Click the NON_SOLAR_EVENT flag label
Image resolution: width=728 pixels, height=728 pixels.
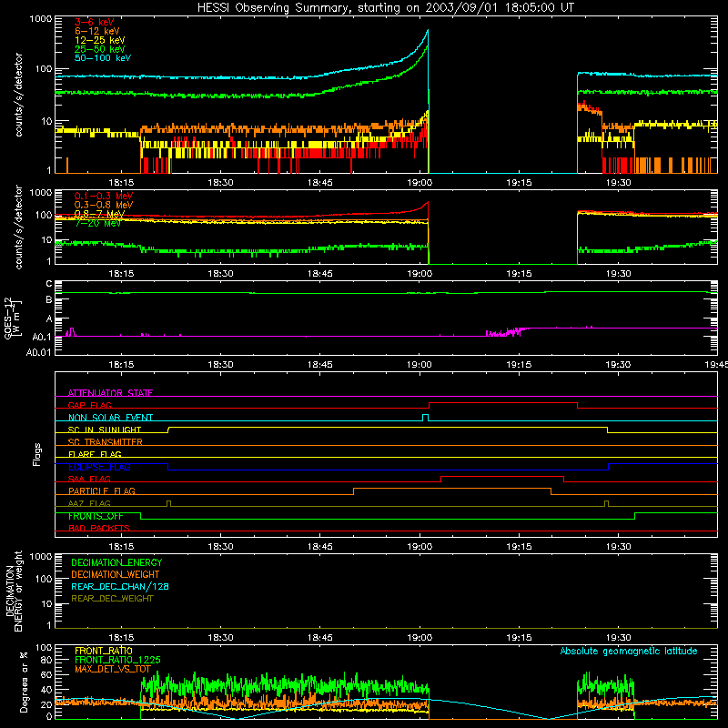[110, 418]
